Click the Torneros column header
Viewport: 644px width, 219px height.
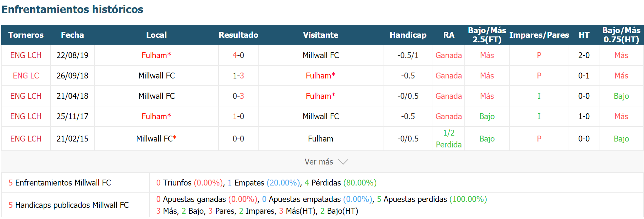[26, 35]
